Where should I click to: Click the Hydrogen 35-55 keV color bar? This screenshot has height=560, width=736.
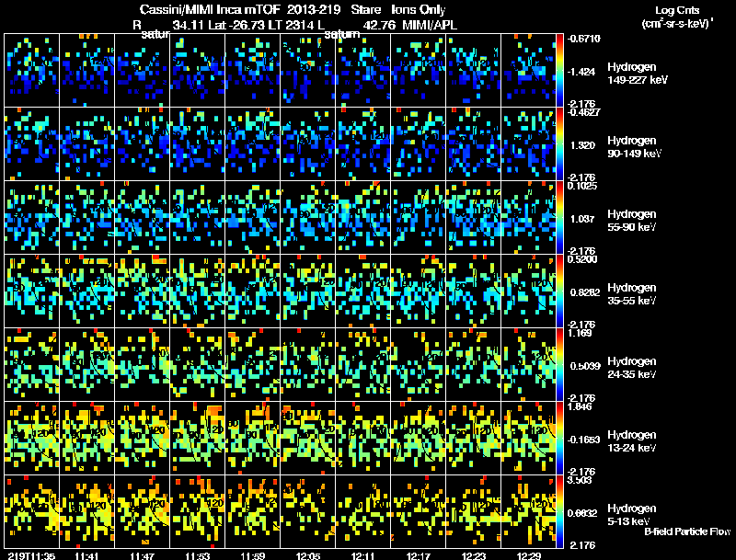(x=559, y=291)
